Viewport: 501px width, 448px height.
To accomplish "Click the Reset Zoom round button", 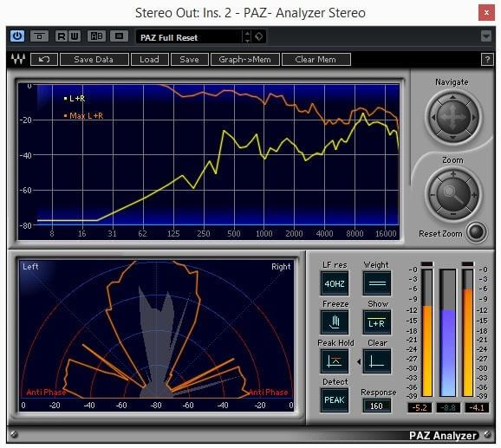I will pyautogui.click(x=476, y=232).
